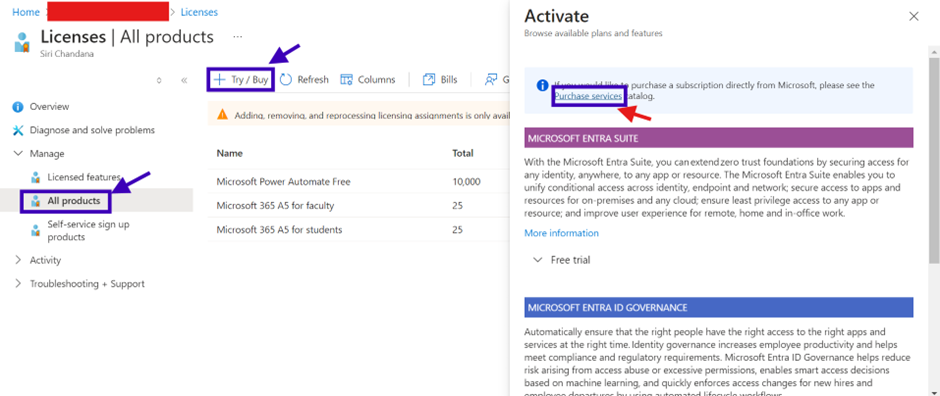Close the Activate panel
Screen dimensions: 940x396
pos(914,17)
